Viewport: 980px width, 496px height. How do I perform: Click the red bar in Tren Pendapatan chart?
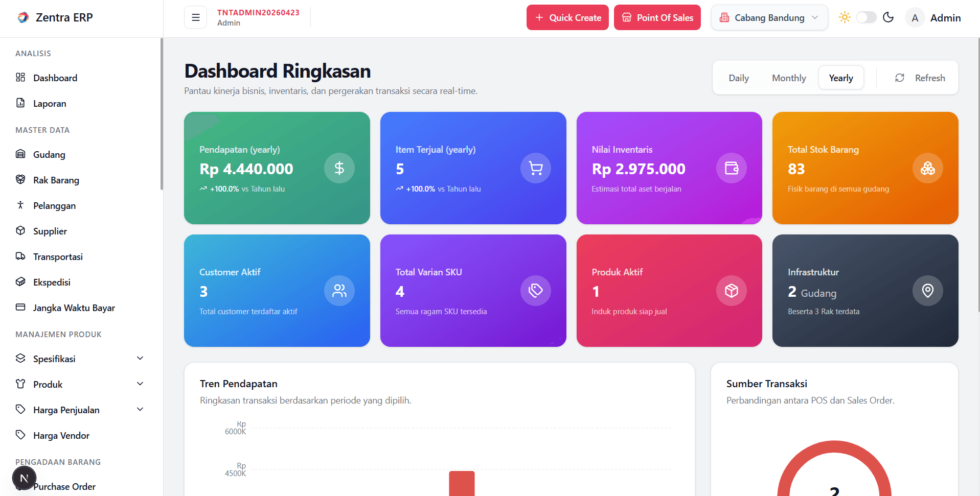(x=462, y=483)
